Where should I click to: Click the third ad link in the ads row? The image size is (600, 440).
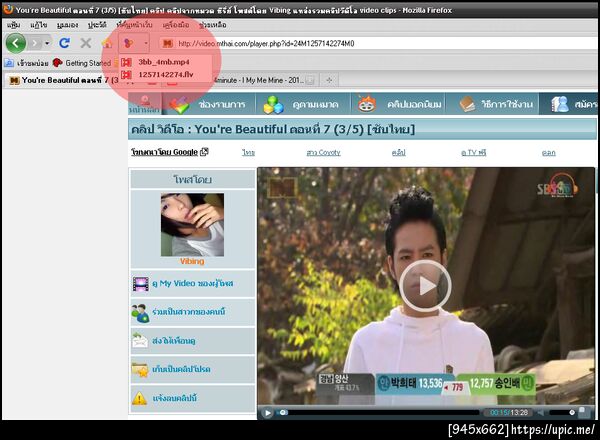tap(398, 153)
